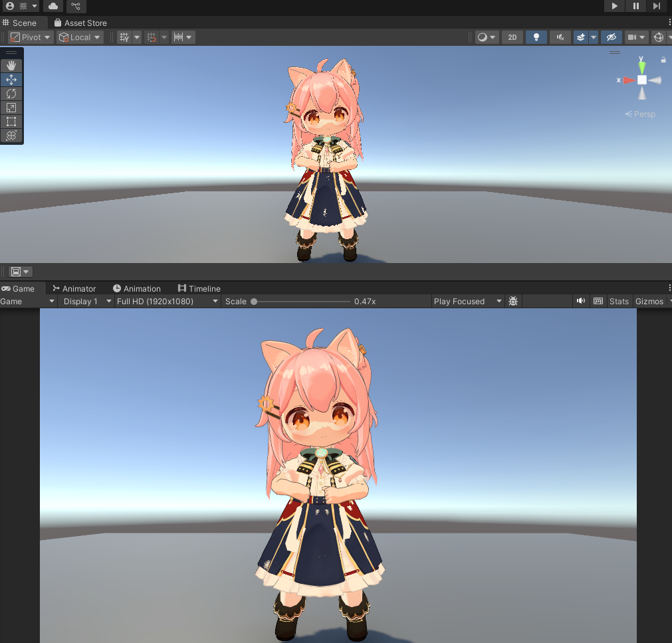Click the center cube of orientation gizmo

[641, 80]
